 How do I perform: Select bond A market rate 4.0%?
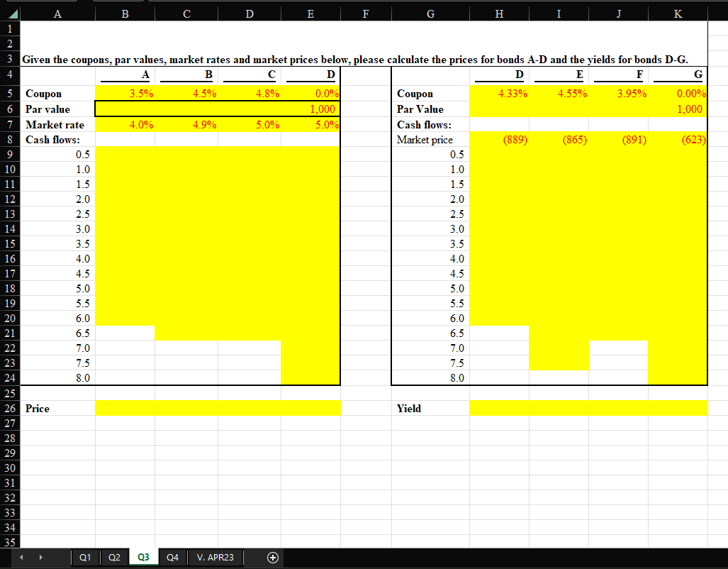(125, 125)
